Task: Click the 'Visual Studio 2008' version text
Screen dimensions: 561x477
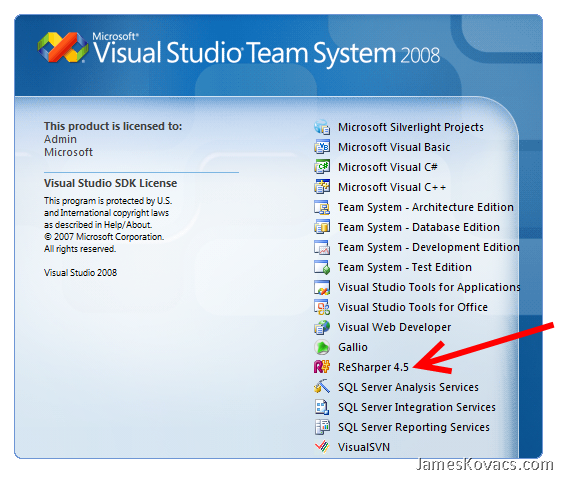Action: 81,273
